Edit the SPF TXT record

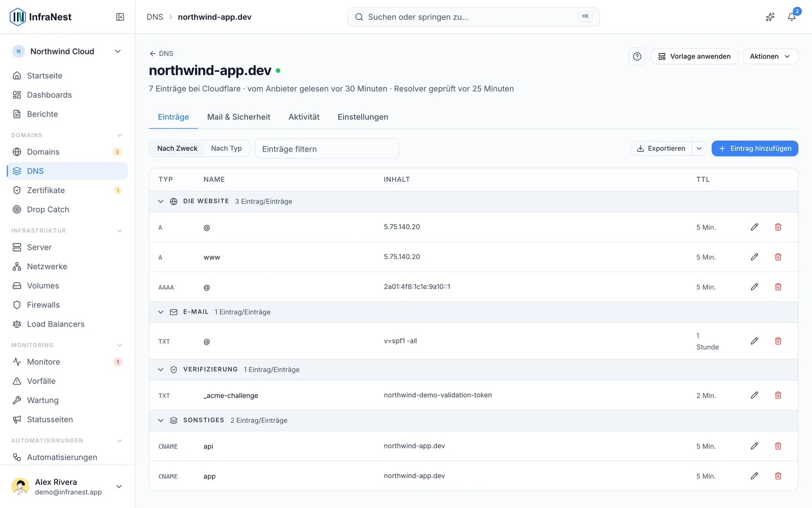754,341
